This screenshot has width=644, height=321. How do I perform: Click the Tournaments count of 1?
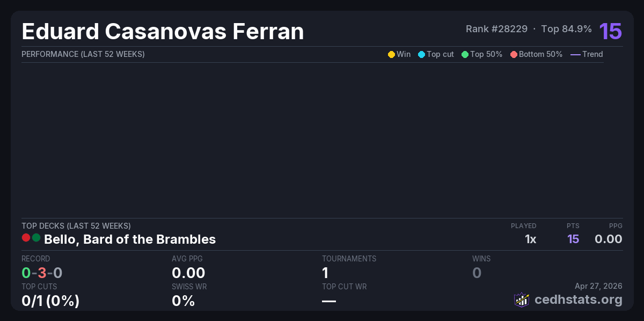coord(325,273)
